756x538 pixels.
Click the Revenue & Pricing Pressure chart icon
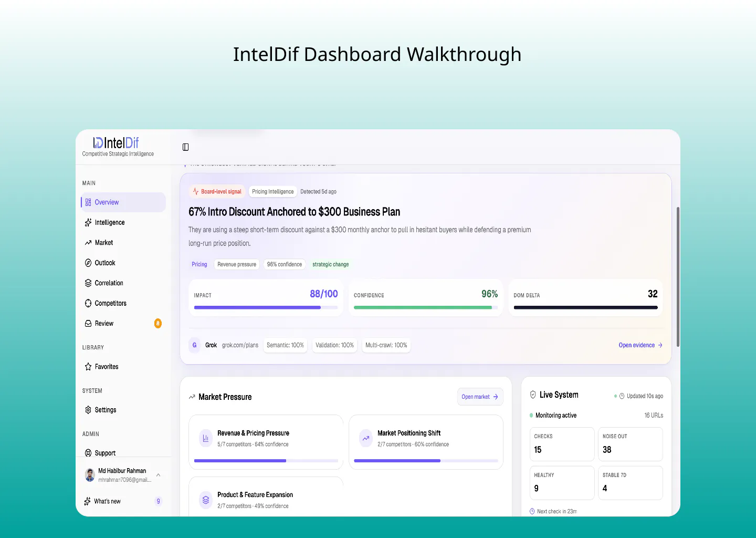coord(206,438)
